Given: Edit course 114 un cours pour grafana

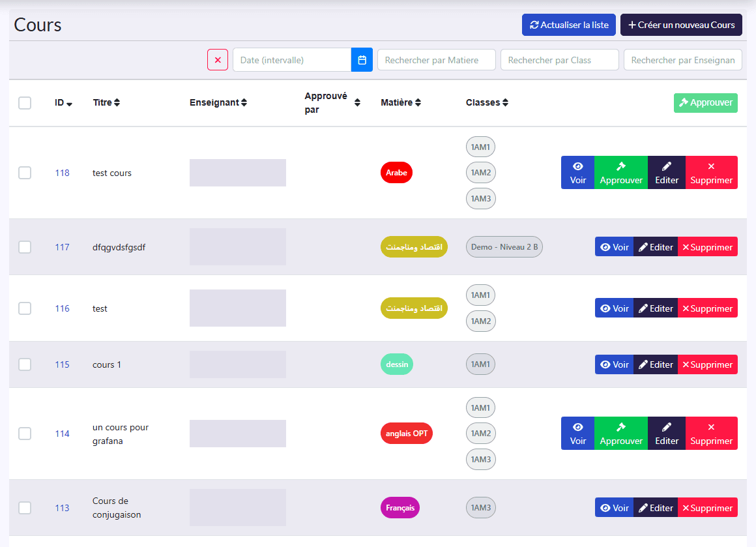Looking at the screenshot, I should 667,433.
